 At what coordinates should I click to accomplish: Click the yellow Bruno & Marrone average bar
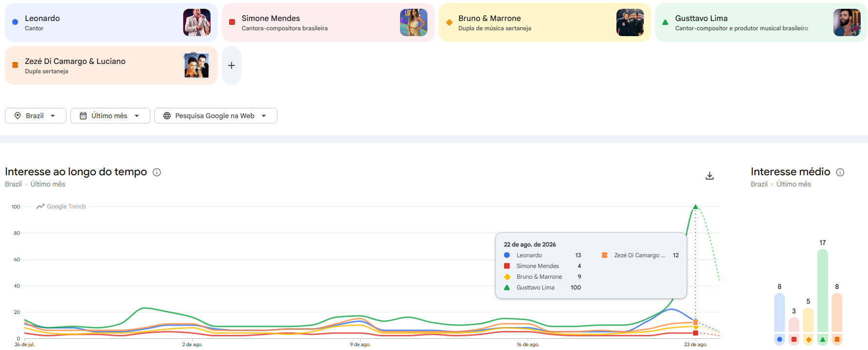pos(808,320)
